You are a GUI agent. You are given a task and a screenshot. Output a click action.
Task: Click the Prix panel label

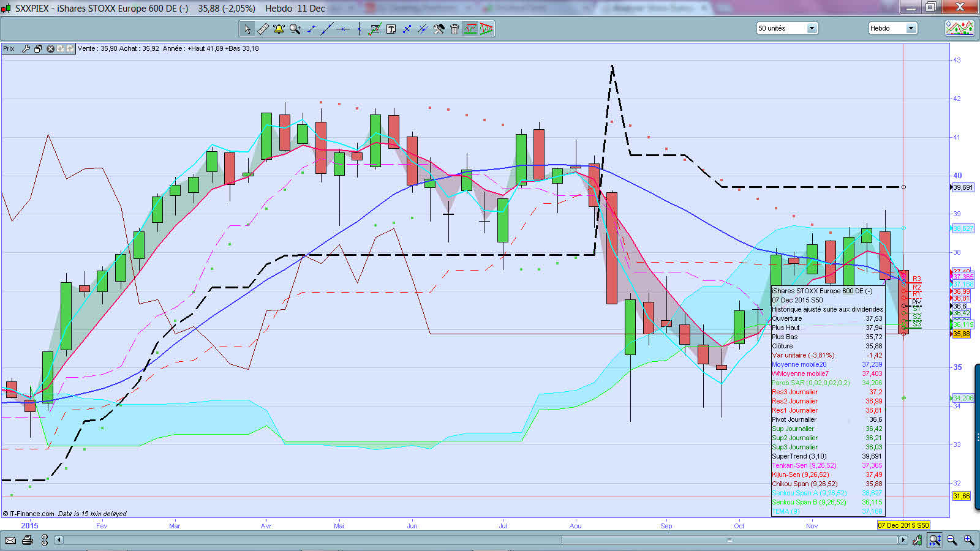pos(9,48)
